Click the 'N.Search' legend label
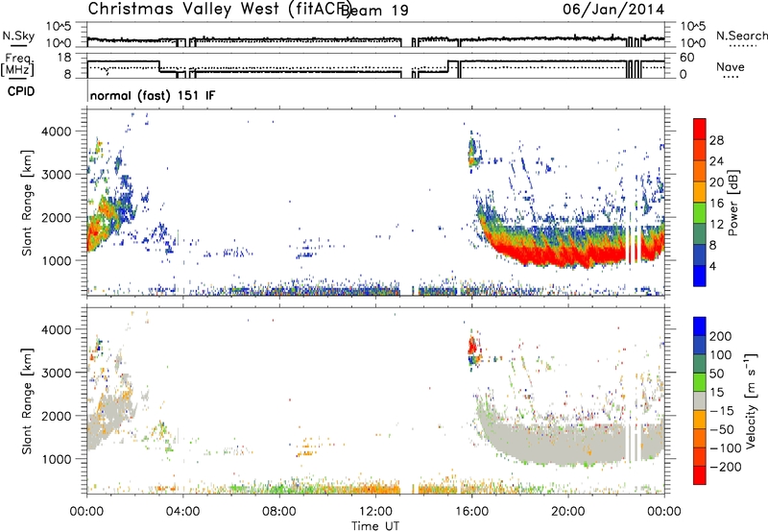This screenshot has width=768, height=532. tap(741, 36)
